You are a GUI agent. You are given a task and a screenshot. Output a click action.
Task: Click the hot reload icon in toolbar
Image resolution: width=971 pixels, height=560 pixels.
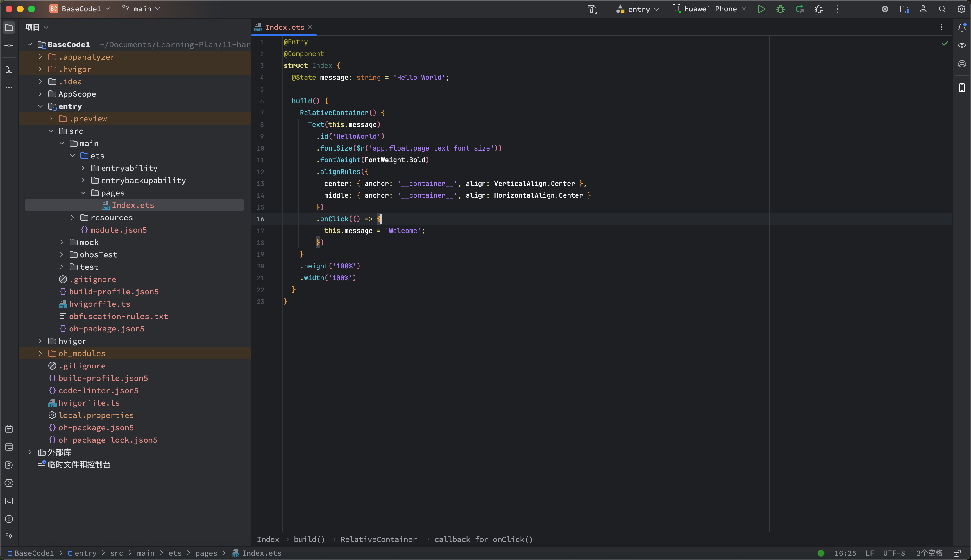pyautogui.click(x=799, y=9)
